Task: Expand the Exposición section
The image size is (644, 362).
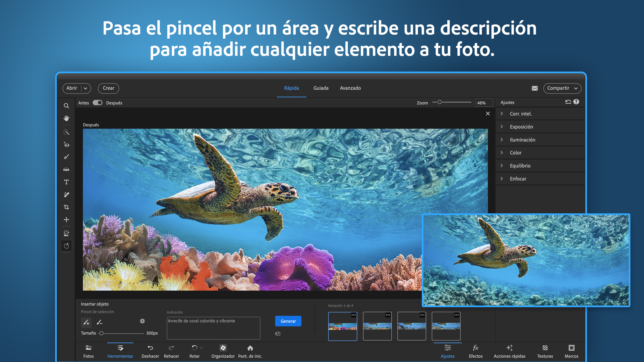Action: 540,127
